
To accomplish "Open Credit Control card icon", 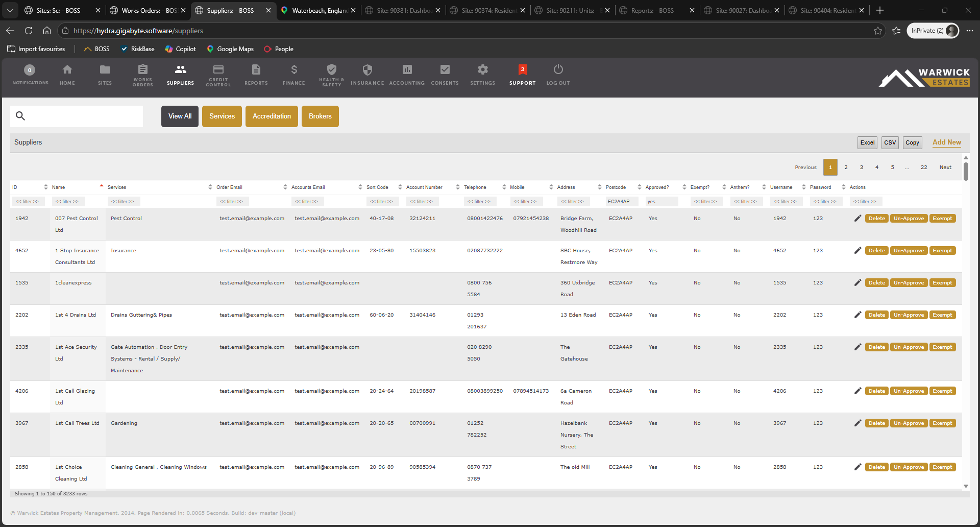I will point(218,69).
